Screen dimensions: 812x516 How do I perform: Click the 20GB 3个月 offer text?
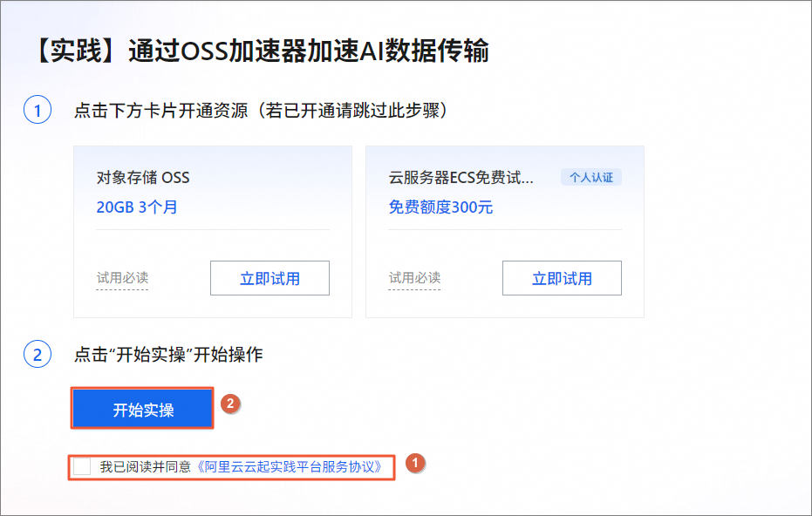coord(137,207)
